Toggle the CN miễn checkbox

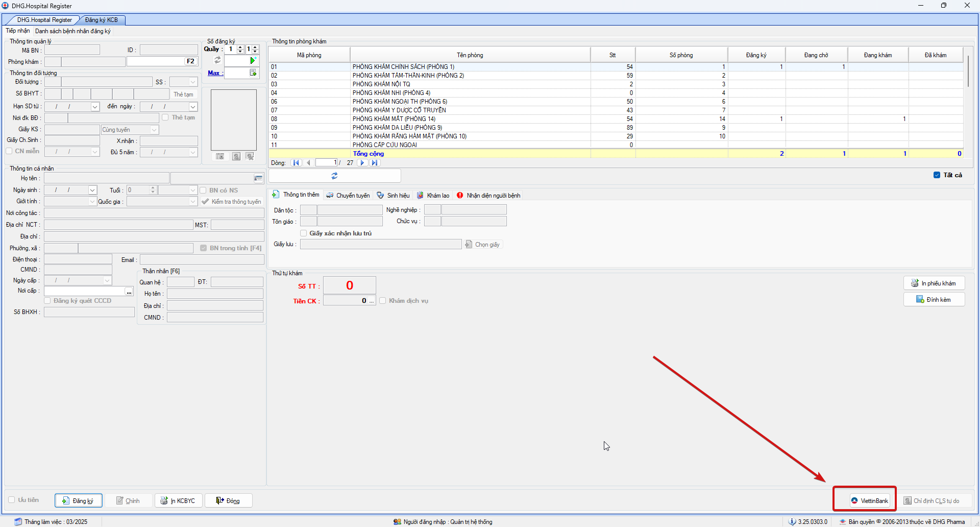pyautogui.click(x=9, y=151)
